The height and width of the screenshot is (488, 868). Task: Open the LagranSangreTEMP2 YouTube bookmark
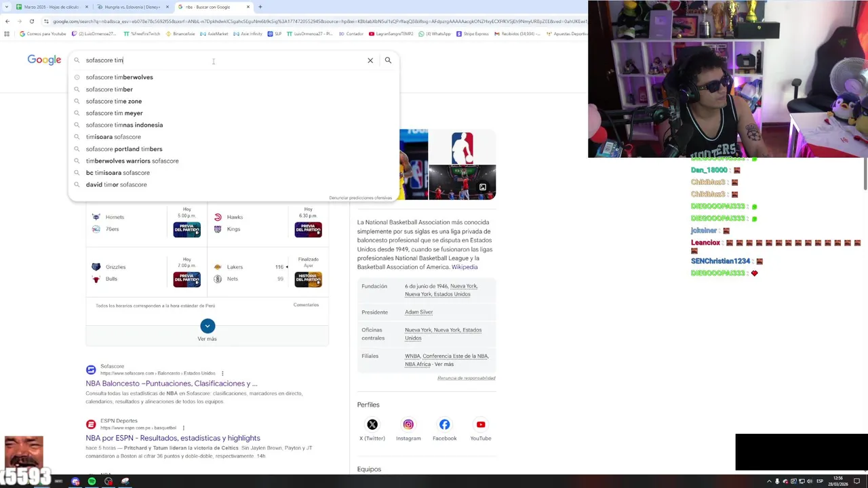[x=391, y=34]
